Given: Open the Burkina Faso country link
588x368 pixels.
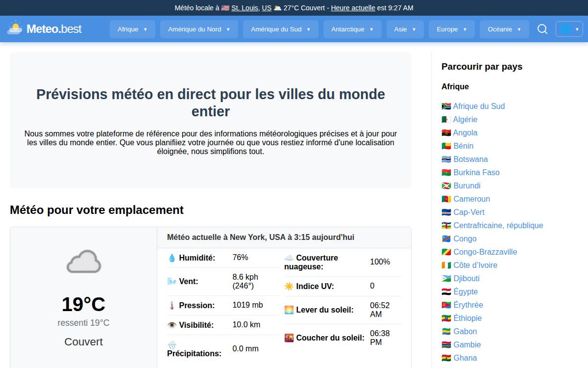Looking at the screenshot, I should (476, 172).
